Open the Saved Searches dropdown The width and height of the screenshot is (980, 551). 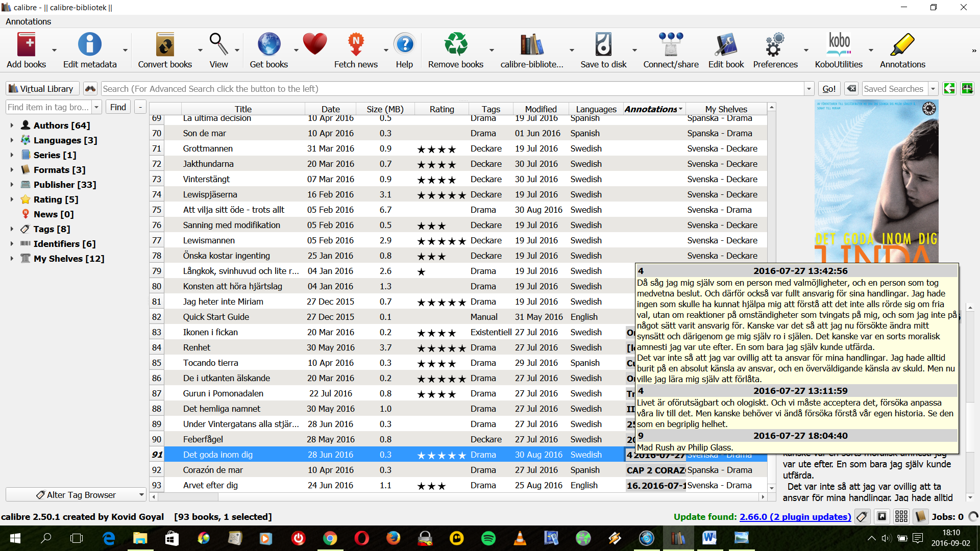point(933,89)
